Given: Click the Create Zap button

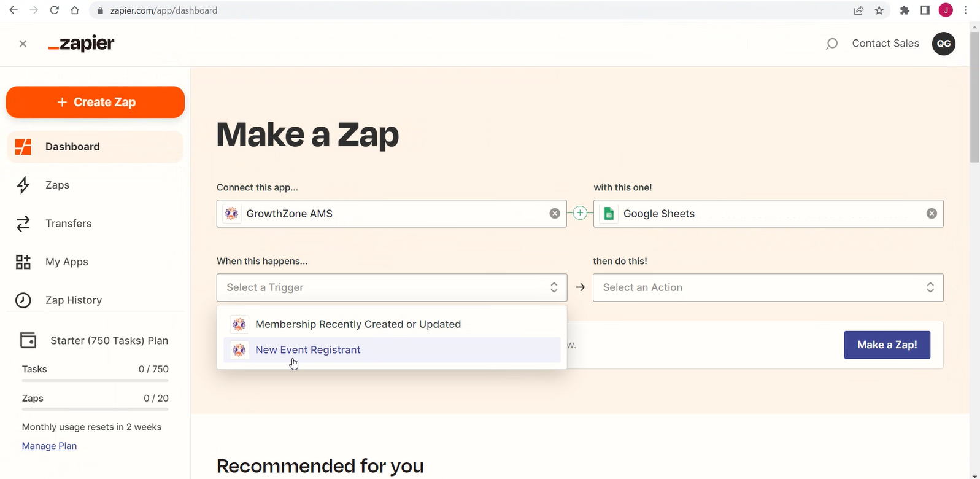Looking at the screenshot, I should point(95,102).
